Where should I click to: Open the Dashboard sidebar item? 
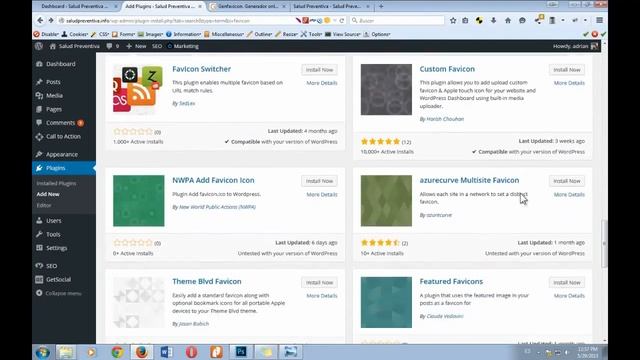[60, 64]
